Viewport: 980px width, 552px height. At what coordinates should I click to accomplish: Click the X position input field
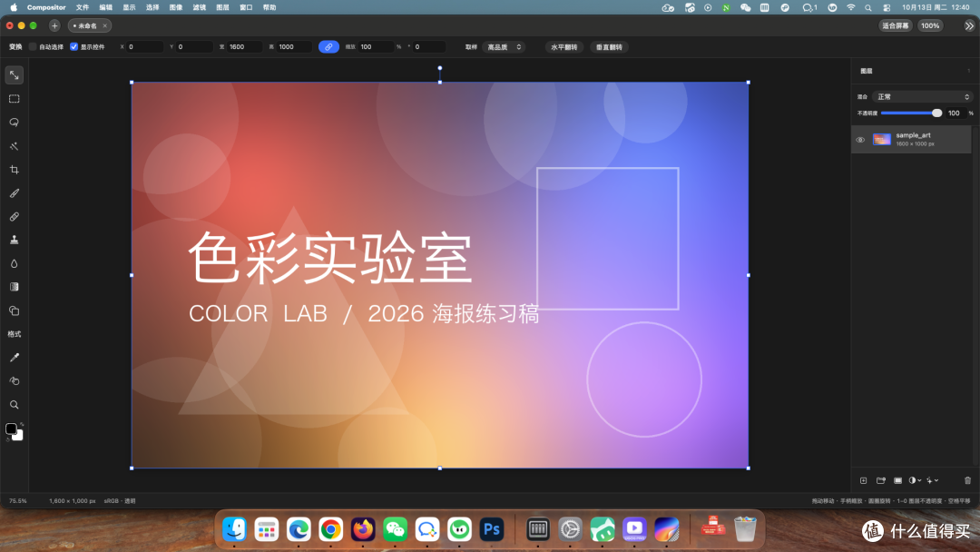coord(145,47)
